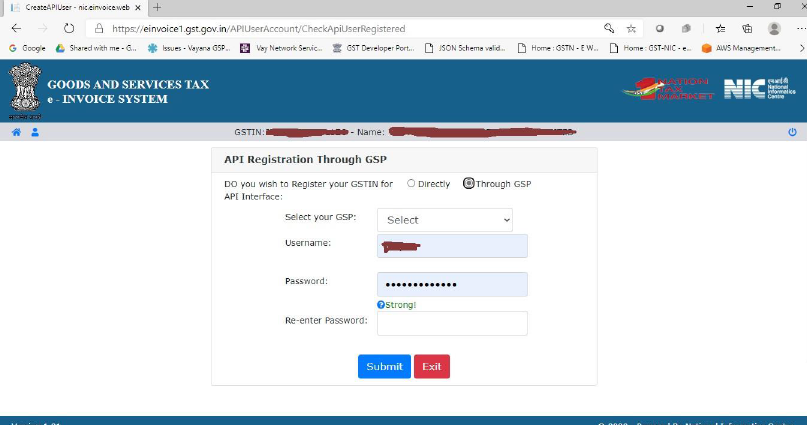
Task: Click the red Exit button
Action: 432,367
